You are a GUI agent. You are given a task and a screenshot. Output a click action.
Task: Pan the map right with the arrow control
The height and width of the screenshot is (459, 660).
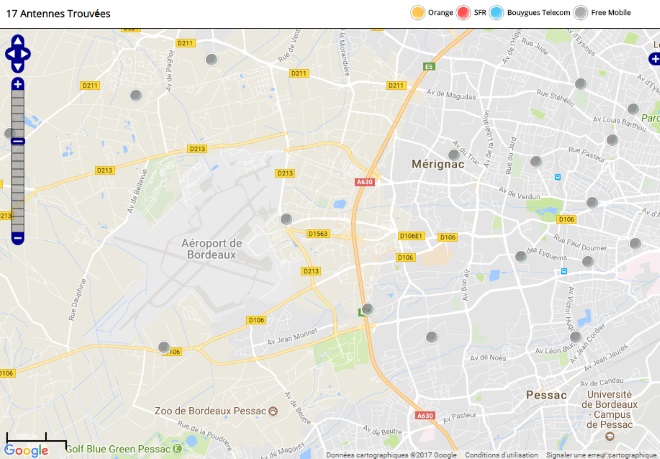(25, 54)
